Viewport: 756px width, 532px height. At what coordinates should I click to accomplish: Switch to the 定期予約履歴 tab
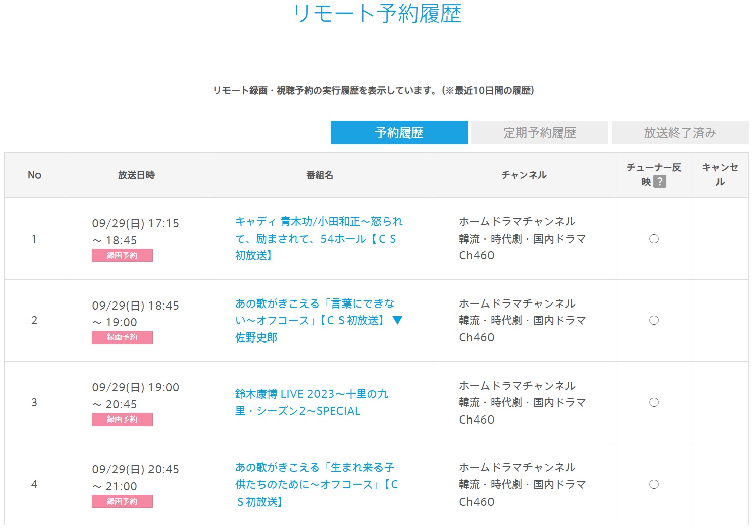coord(540,133)
